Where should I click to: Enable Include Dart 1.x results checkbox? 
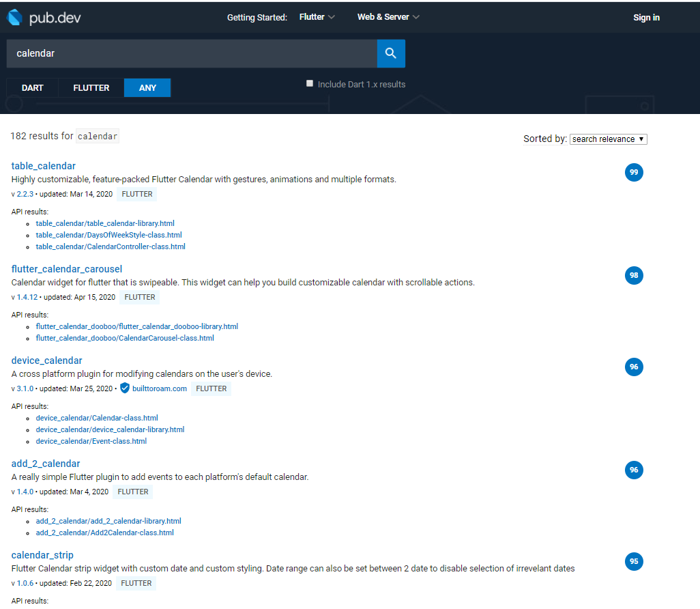(310, 83)
